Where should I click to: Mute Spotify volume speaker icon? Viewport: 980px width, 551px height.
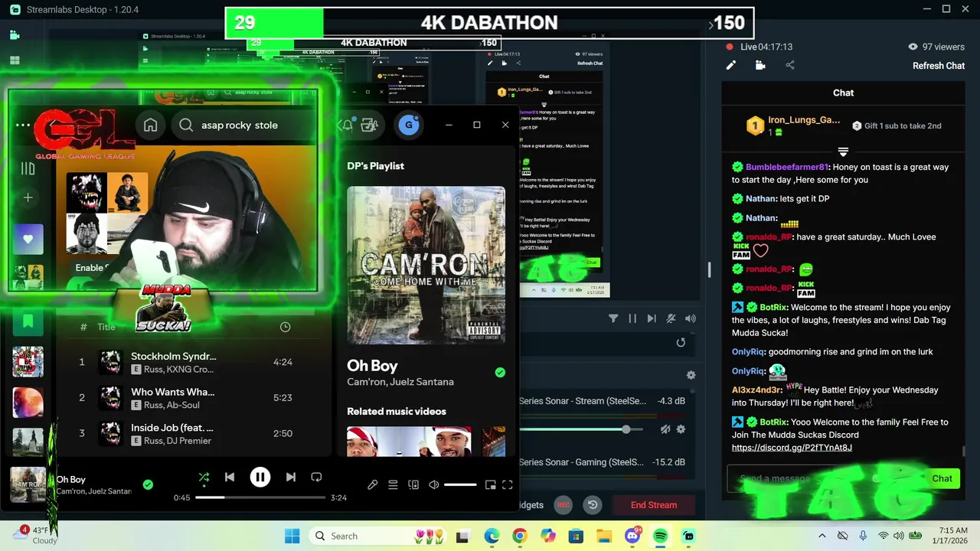point(434,485)
